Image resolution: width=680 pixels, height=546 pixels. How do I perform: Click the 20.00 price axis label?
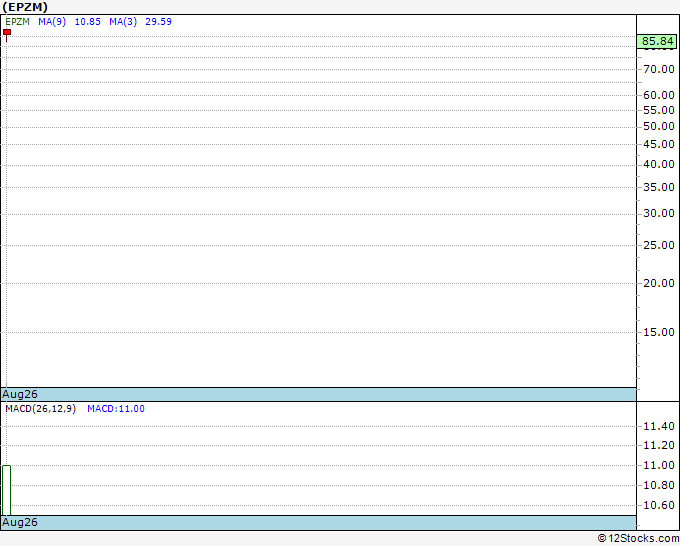(659, 283)
